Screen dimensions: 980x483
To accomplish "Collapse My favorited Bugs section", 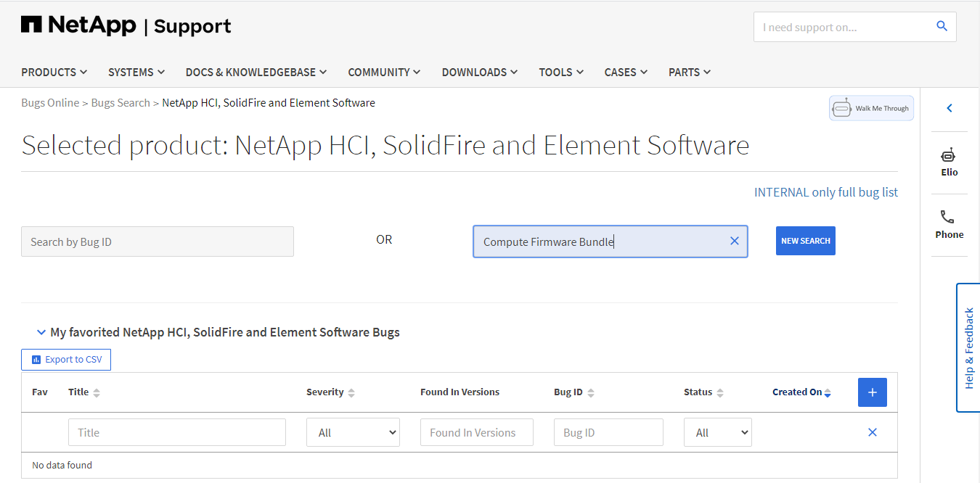I will 41,332.
